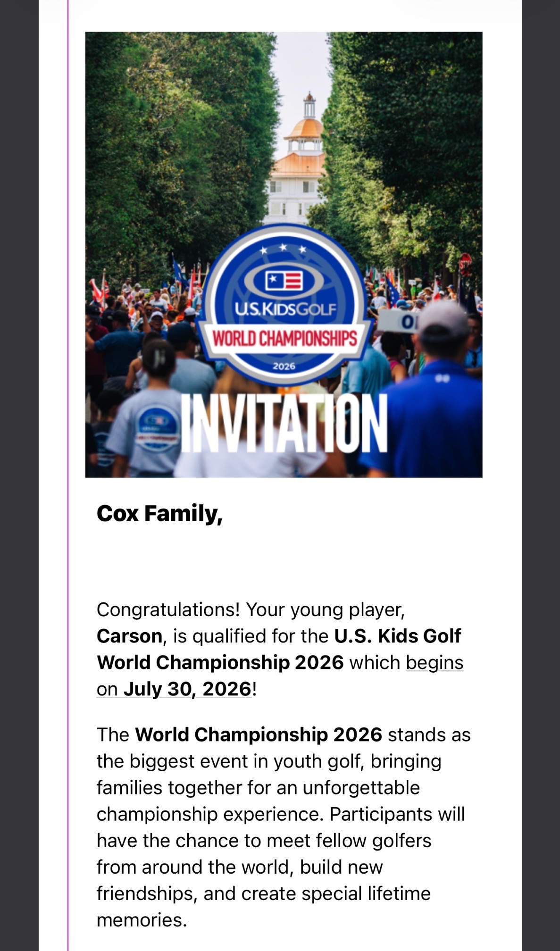Click the bold player name Carson
Viewport: 560px width, 951px height.
click(x=130, y=636)
